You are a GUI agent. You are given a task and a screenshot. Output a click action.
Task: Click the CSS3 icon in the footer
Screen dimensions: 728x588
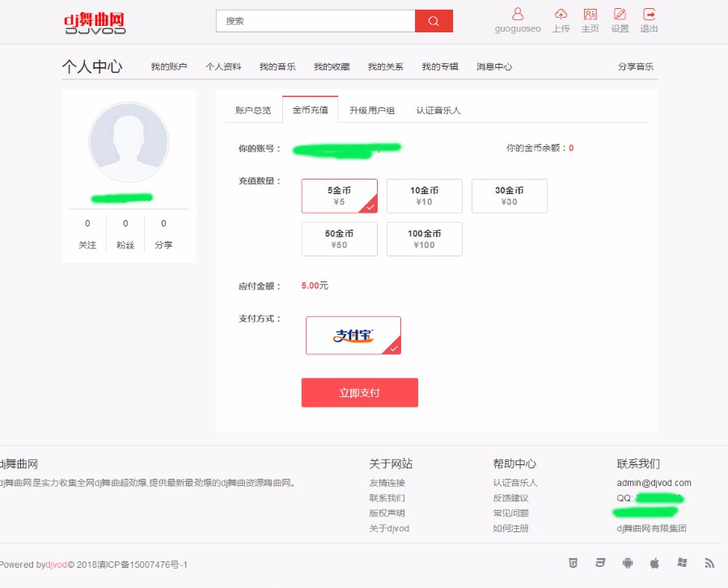tap(601, 562)
